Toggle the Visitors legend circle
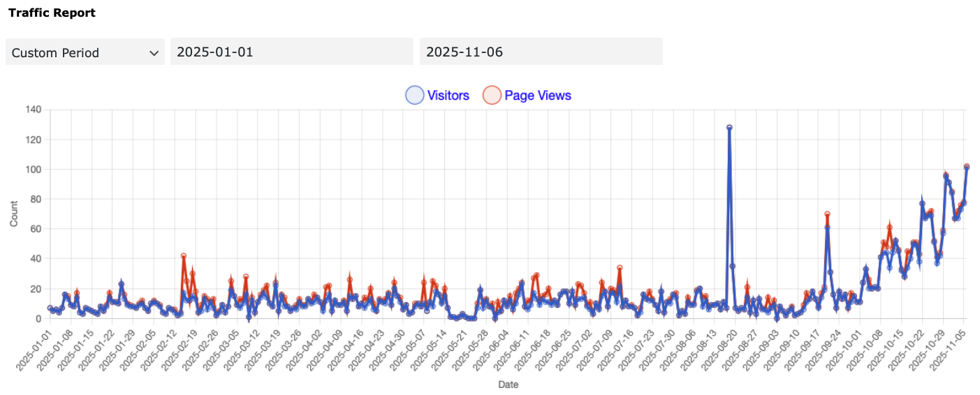980x395 pixels. click(x=415, y=96)
